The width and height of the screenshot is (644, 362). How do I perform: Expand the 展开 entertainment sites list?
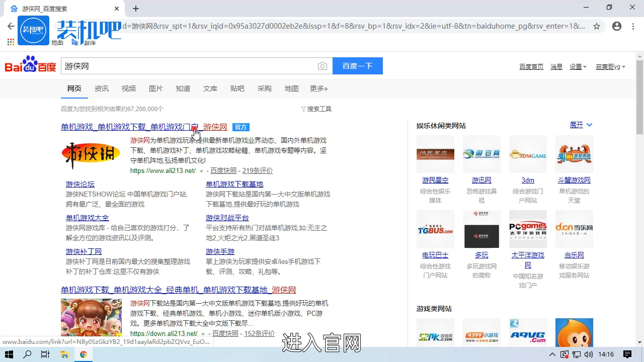pos(581,125)
